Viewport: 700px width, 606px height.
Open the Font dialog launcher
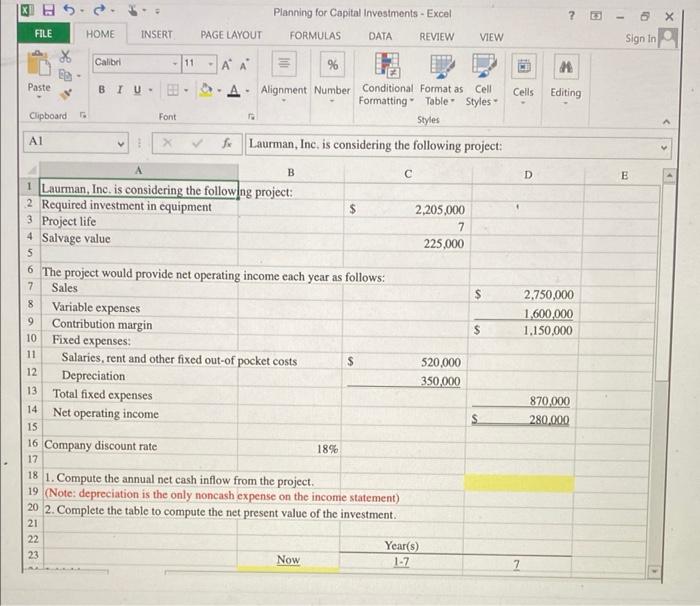point(251,117)
